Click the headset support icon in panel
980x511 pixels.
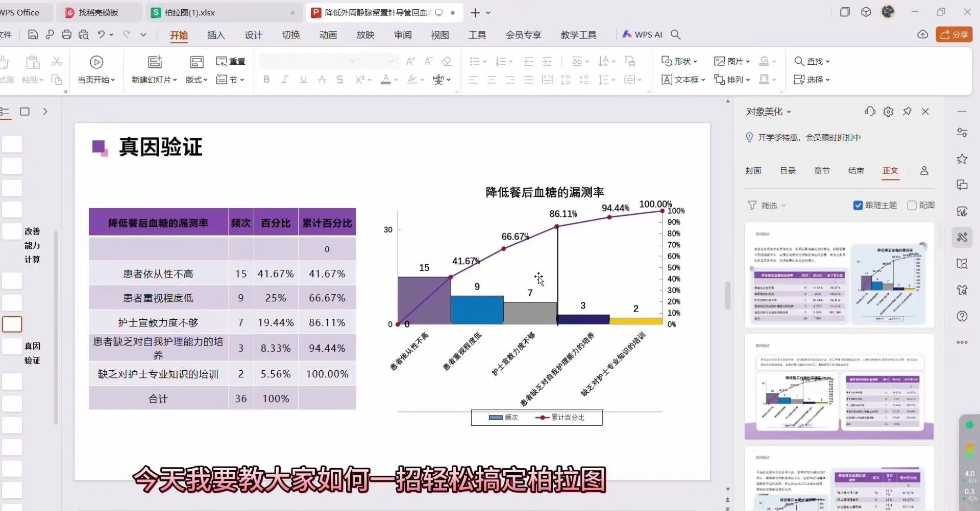pos(870,112)
